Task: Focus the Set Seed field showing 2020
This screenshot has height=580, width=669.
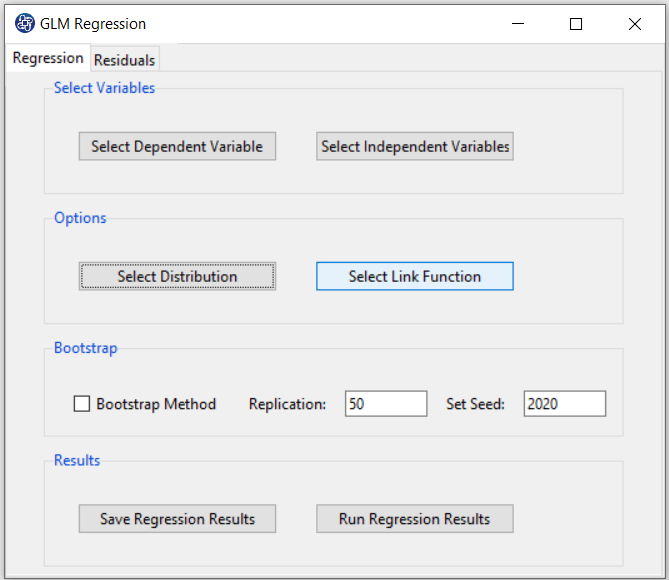Action: 564,404
